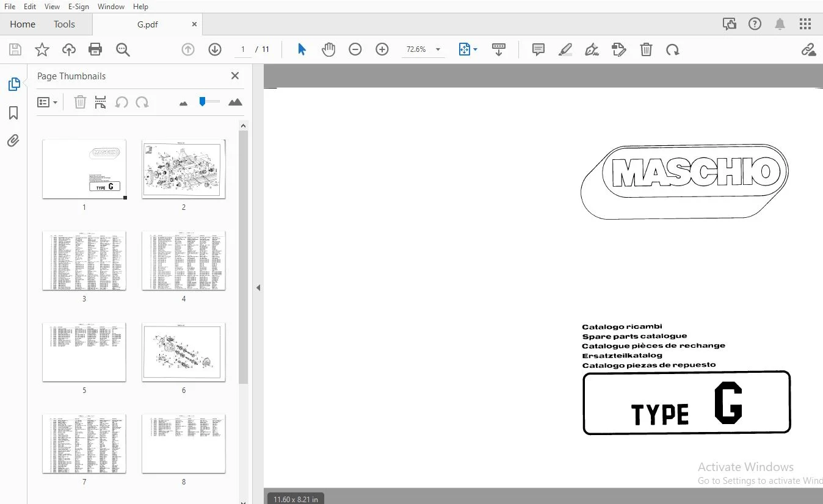Switch to the Tools tab
Viewport: 823px width, 504px height.
[x=64, y=24]
